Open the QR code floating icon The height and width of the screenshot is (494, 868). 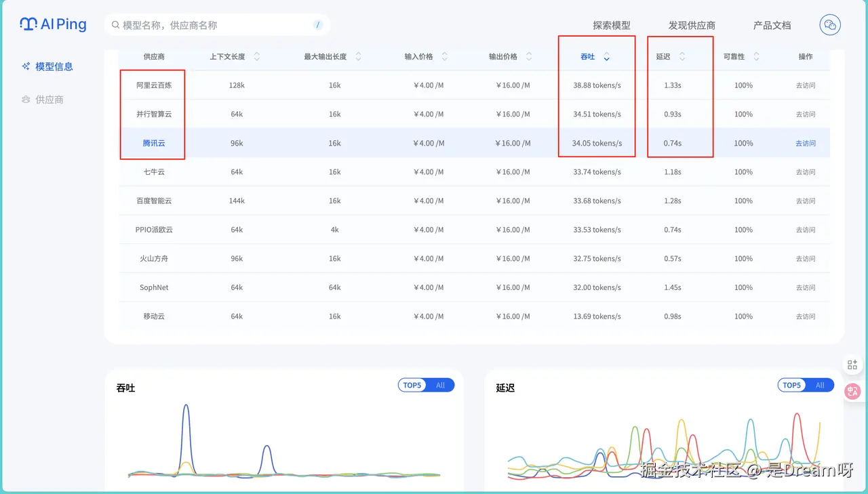(x=852, y=365)
